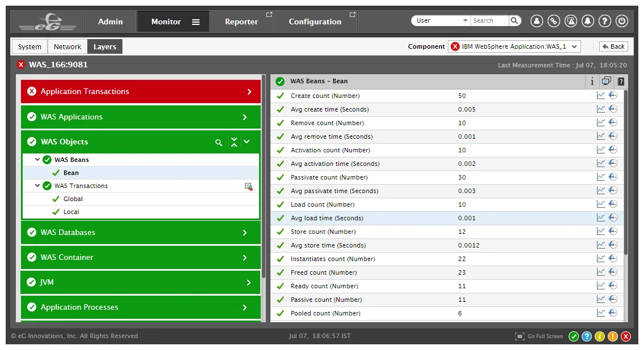Viewport: 644px width, 350px height.
Task: Expand the WAS Databases layer
Action: (x=245, y=233)
